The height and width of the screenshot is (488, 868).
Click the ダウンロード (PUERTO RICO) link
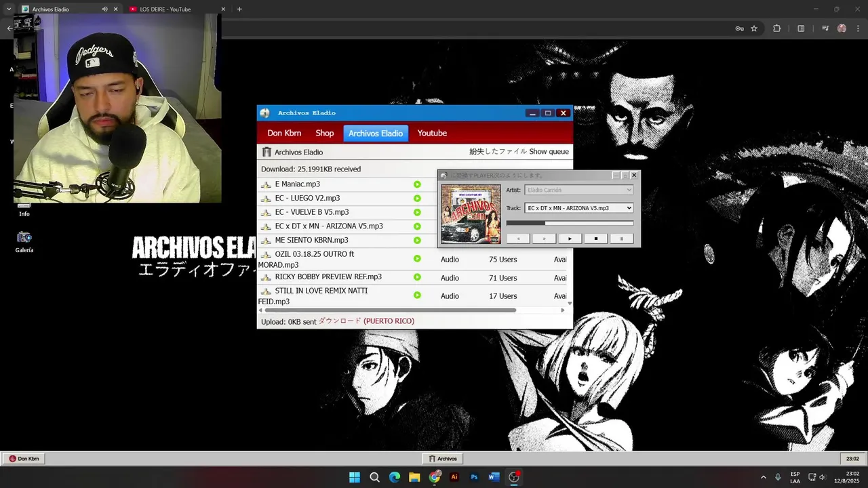pos(366,321)
